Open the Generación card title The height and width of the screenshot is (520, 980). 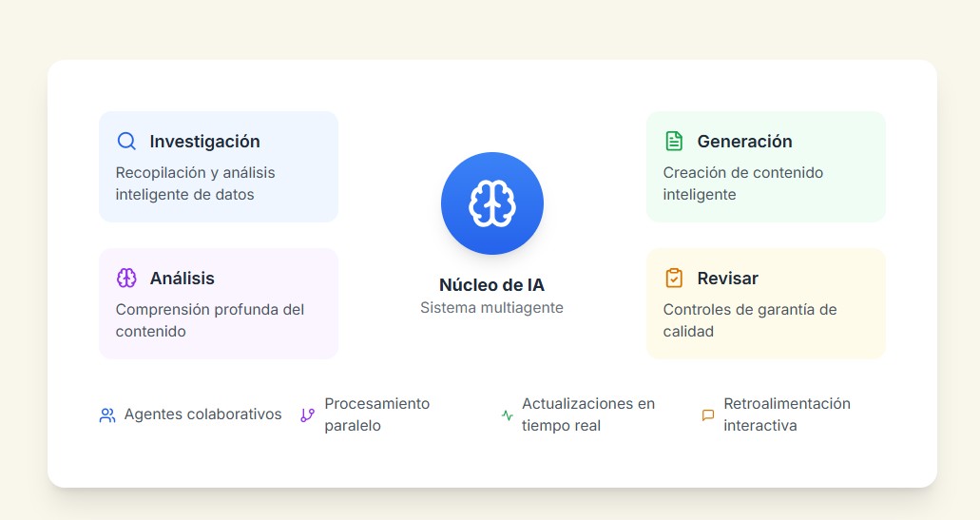pos(744,142)
